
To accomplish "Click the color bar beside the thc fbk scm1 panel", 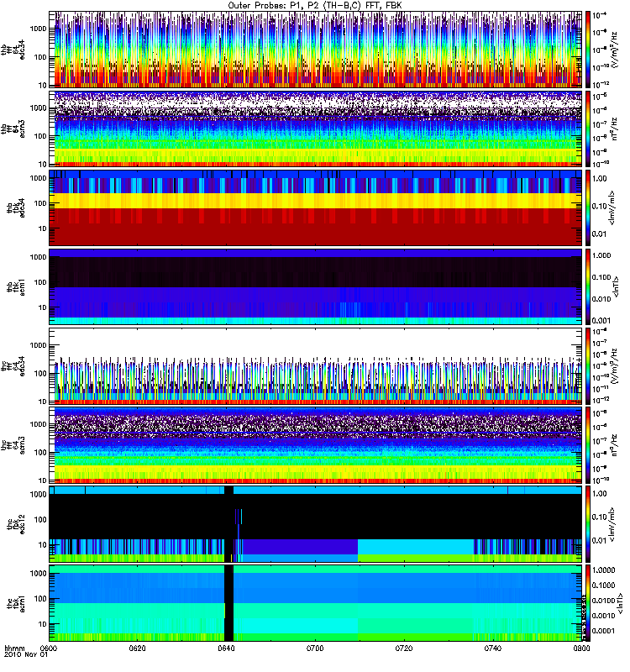I will (x=588, y=603).
